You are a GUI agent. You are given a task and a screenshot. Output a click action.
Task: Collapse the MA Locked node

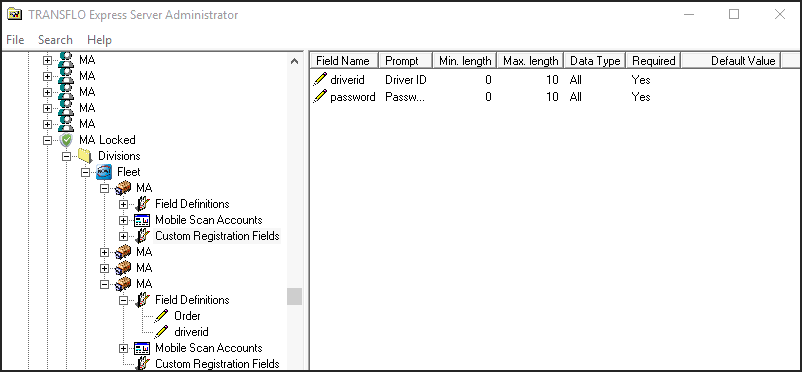tap(47, 140)
